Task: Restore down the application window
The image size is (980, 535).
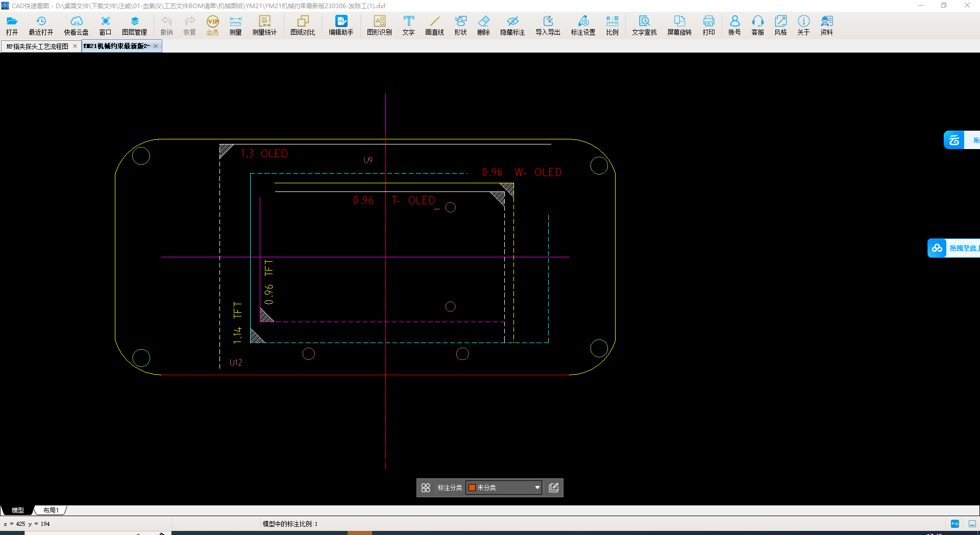Action: 944,6
